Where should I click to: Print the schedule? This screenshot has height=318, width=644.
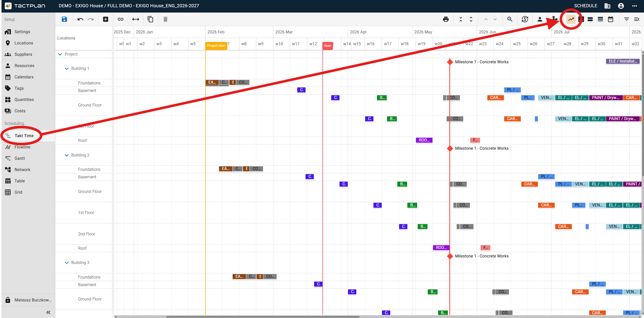446,19
